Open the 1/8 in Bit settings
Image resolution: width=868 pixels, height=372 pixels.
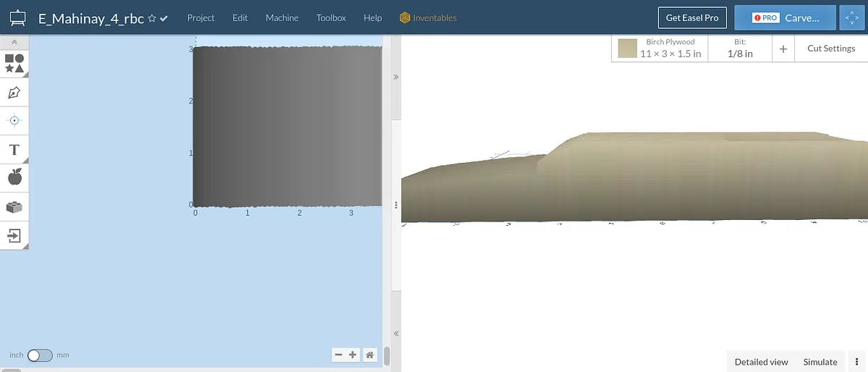tap(739, 48)
